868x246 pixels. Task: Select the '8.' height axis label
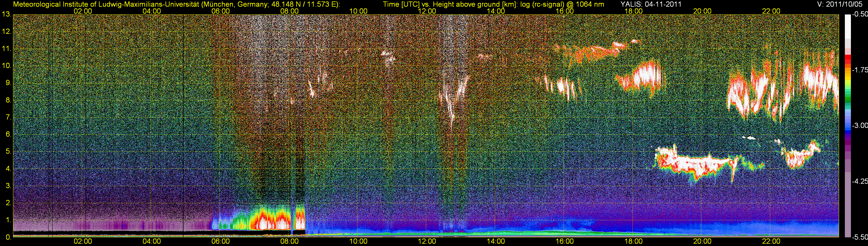[8, 100]
